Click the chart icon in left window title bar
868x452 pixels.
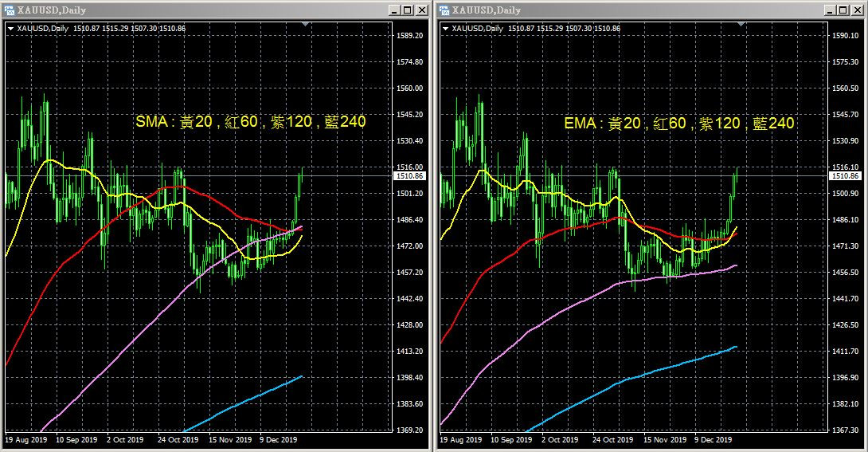[10, 10]
